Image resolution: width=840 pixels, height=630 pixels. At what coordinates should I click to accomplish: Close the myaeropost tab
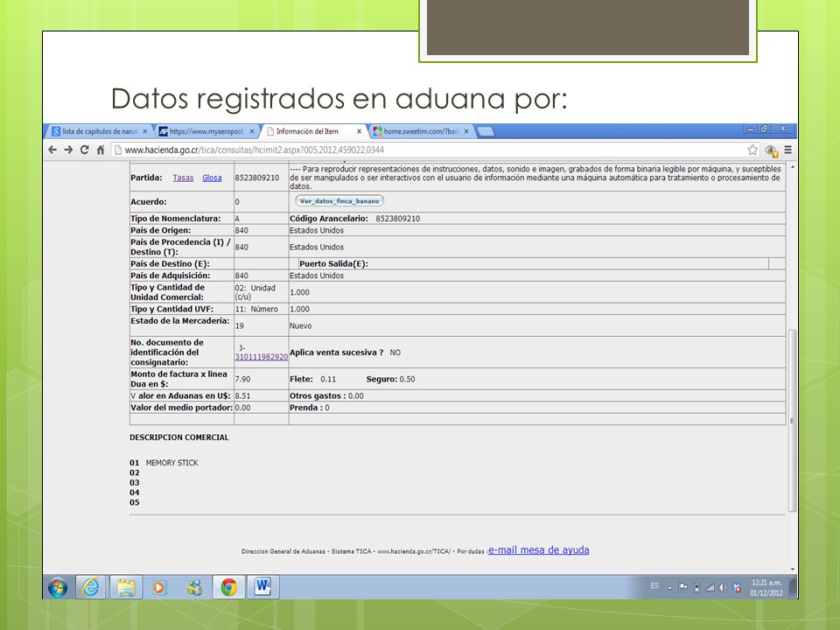point(252,131)
